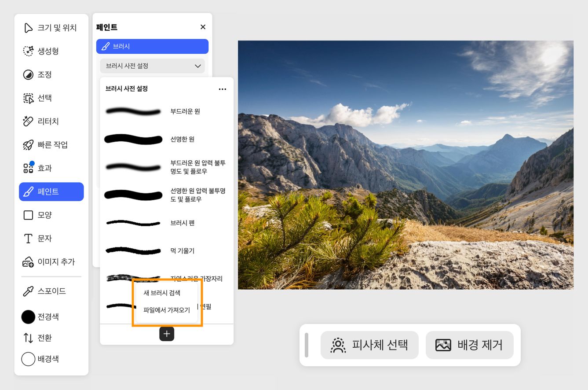The width and height of the screenshot is (588, 390).
Task: Open 빠른 작업 quick actions
Action: tap(51, 145)
